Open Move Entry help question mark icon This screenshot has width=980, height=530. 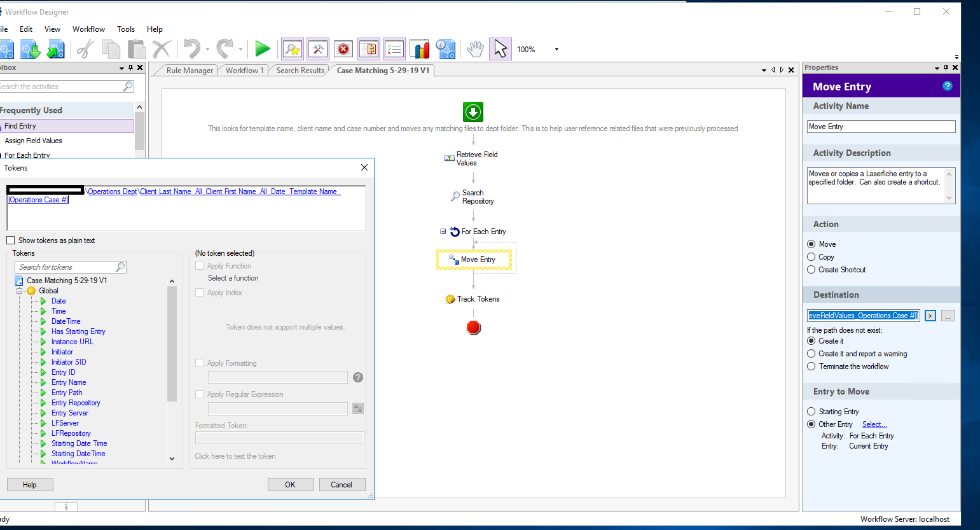click(x=947, y=86)
